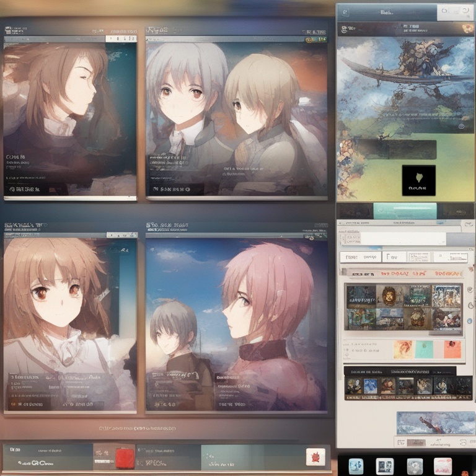Select the blue filmstrip thumbnail in dark strip
The height and width of the screenshot is (476, 476).
coord(371,386)
